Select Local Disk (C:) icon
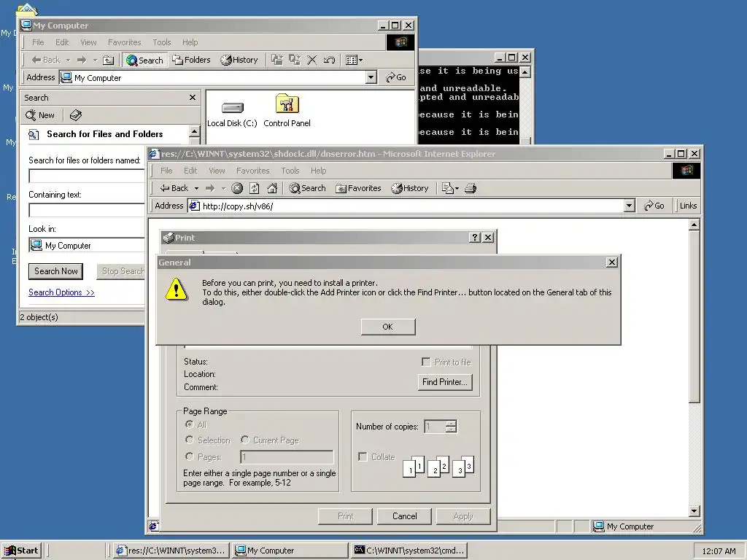 (x=232, y=112)
